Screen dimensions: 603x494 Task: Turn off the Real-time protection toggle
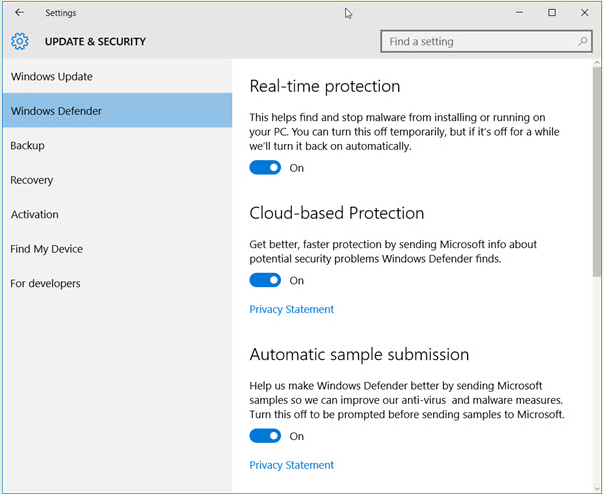[265, 168]
